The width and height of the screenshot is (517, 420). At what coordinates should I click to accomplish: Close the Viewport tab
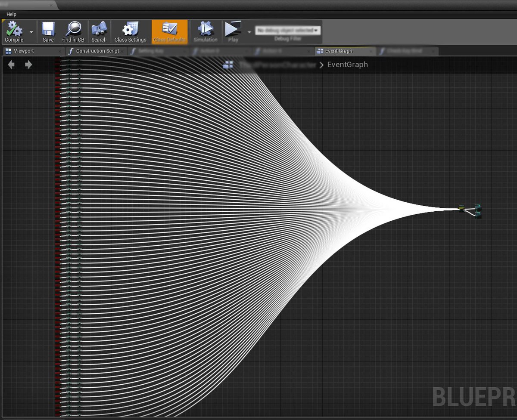point(60,51)
